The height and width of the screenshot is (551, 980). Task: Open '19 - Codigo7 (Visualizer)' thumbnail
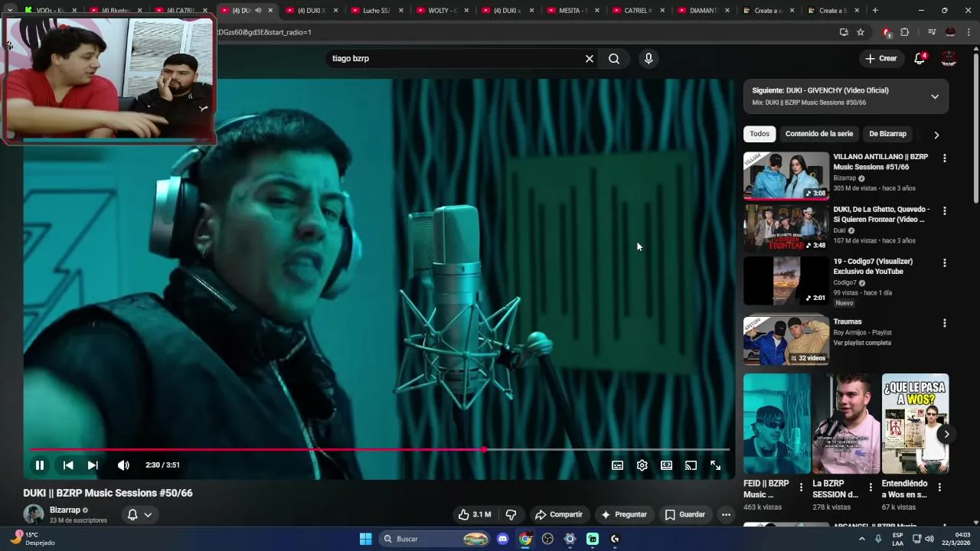786,280
